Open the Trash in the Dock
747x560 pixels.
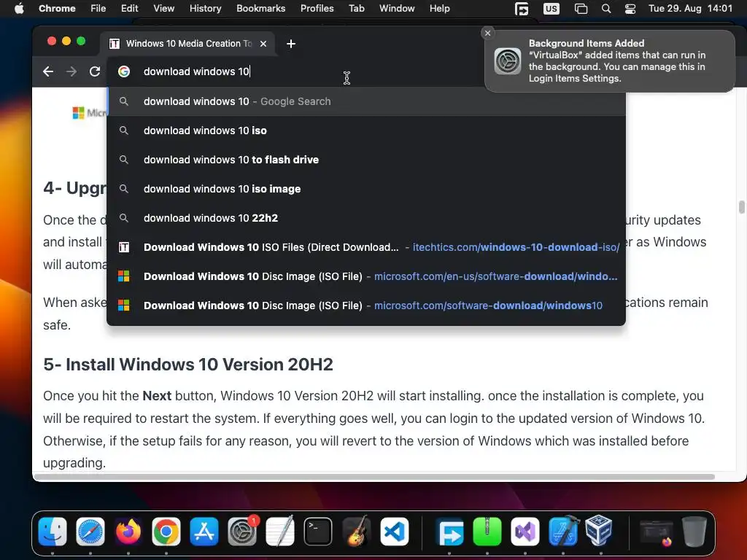point(694,531)
